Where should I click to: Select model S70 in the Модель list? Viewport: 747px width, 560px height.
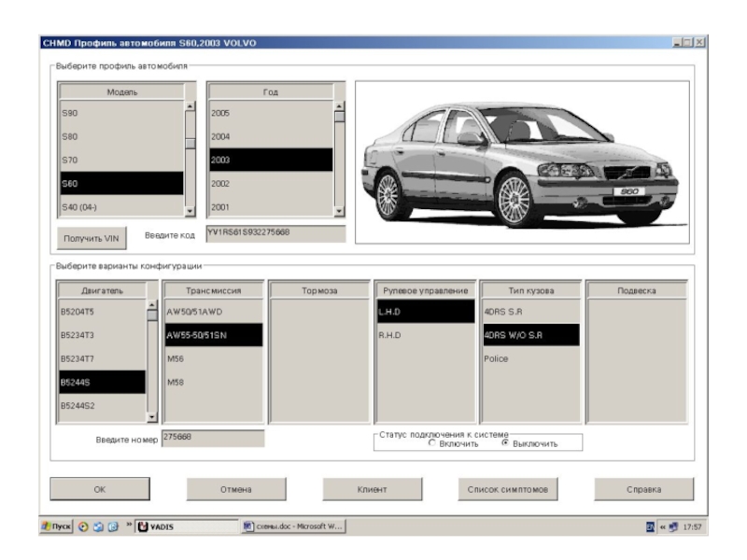[x=121, y=160]
